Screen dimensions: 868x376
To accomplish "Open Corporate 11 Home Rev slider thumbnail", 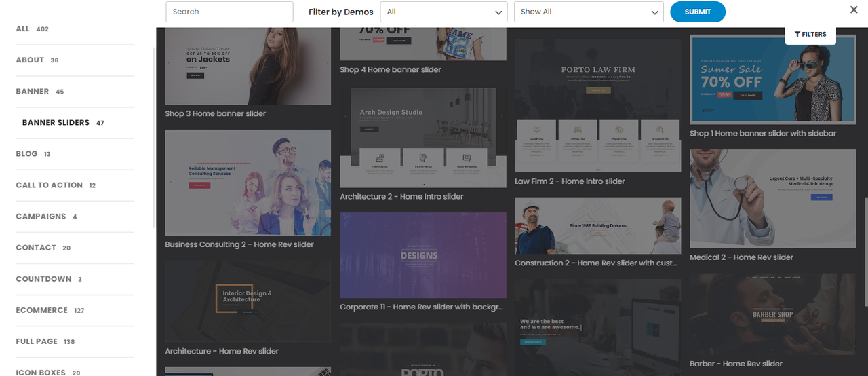I will point(423,255).
